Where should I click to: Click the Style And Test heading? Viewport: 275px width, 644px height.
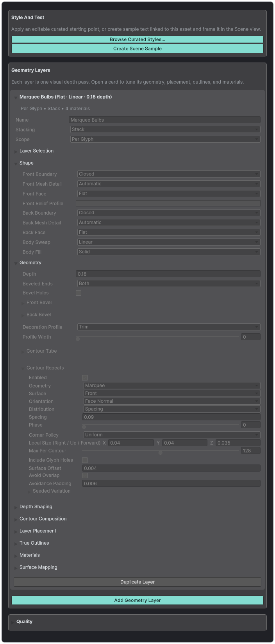pyautogui.click(x=28, y=18)
